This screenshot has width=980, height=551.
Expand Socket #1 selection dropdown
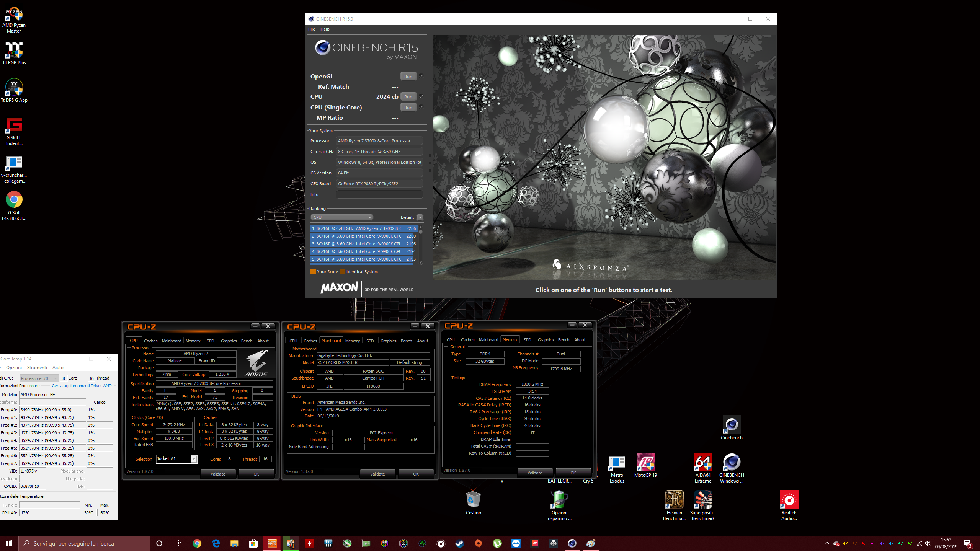click(x=194, y=459)
